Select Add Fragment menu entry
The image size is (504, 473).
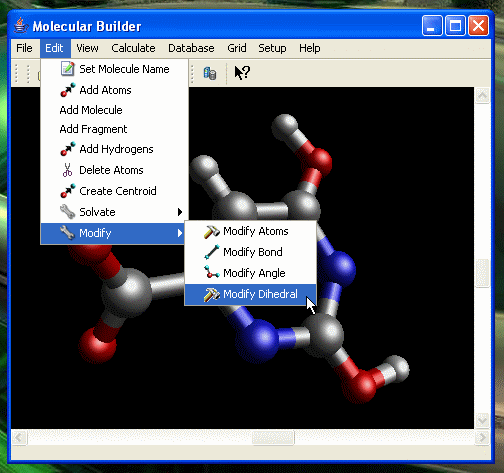(93, 129)
